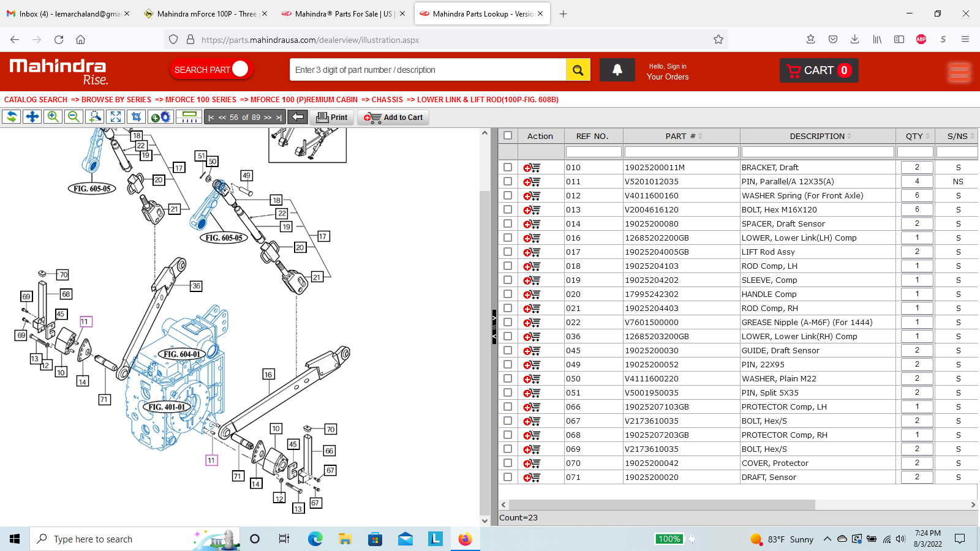980x551 pixels.
Task: Click callout 36 in the illustration
Action: click(x=196, y=286)
